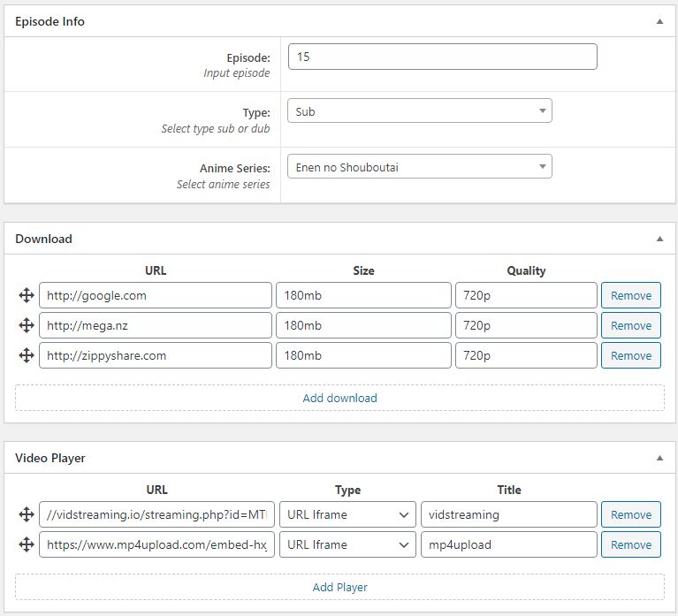The height and width of the screenshot is (616, 678).
Task: Open the Type sub or dub dropdown
Action: tap(419, 111)
